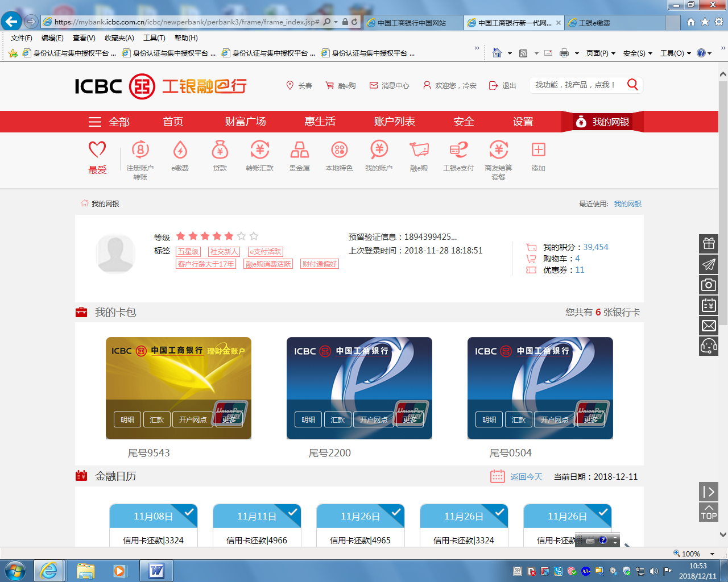
Task: Select the 11月11日 calendar card
Action: [257, 525]
